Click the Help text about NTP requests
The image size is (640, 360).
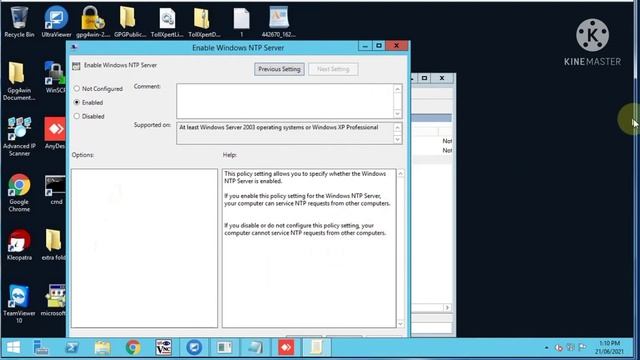point(307,200)
